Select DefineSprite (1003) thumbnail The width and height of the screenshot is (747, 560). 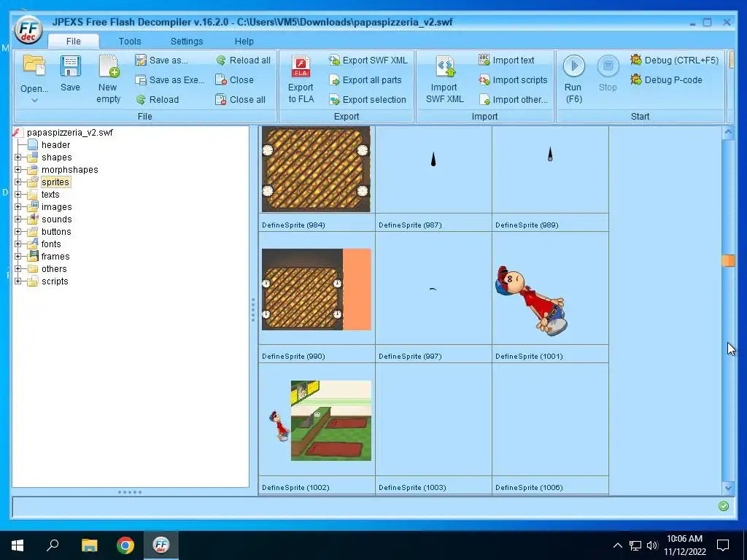click(x=433, y=421)
